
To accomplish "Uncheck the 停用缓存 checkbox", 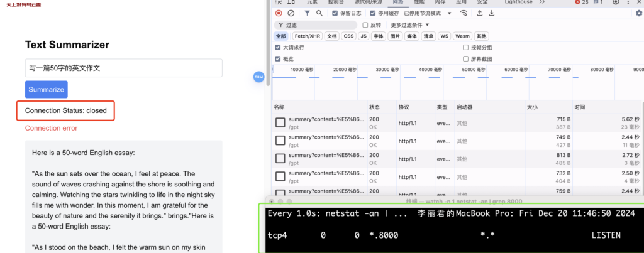I will [373, 13].
